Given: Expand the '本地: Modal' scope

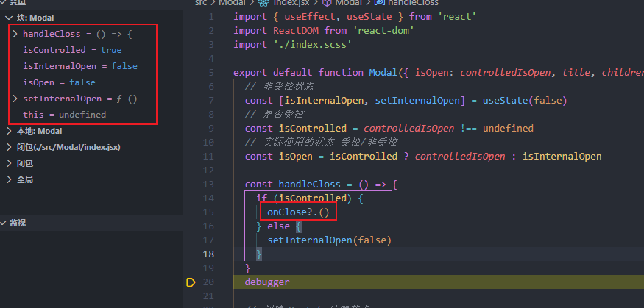Looking at the screenshot, I should pos(9,132).
